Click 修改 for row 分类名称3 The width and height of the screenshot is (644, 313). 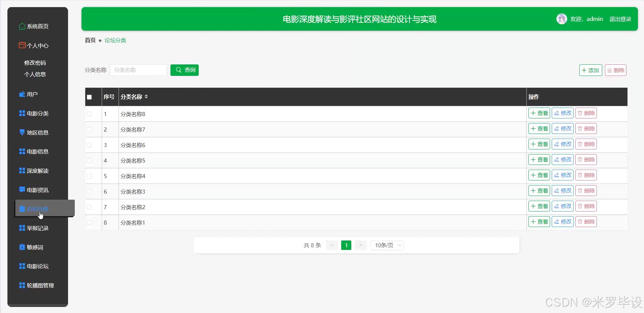tap(562, 191)
